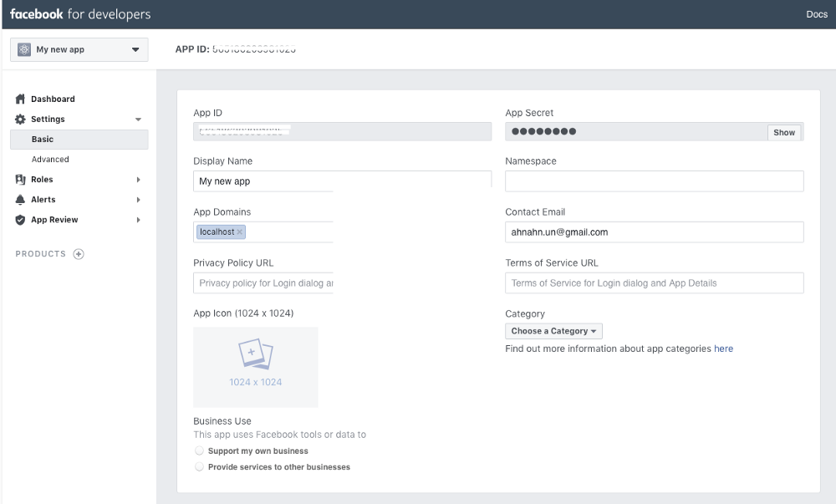Select Provide services to other businesses
This screenshot has width=836, height=504.
tap(200, 466)
